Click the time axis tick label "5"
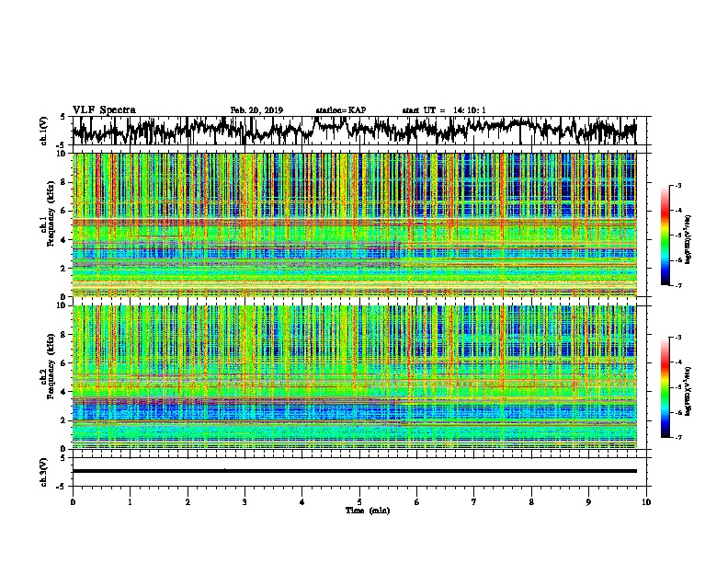The height and width of the screenshot is (563, 728). (359, 502)
